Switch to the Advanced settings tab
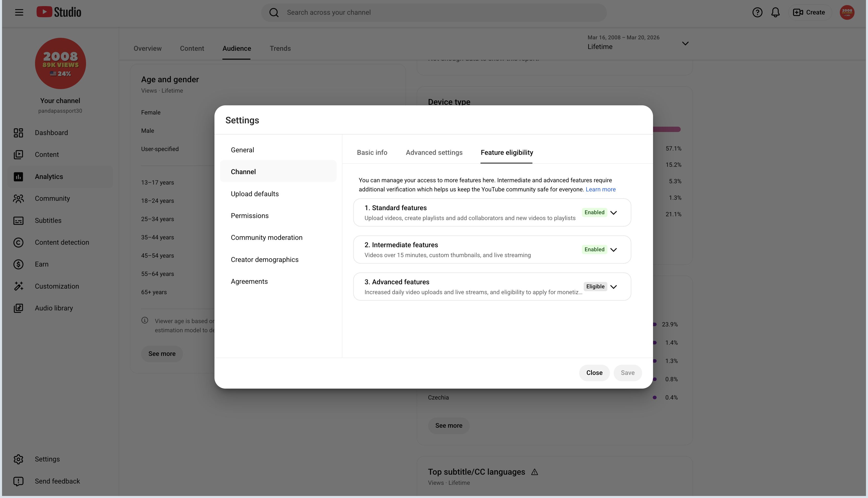Image resolution: width=868 pixels, height=498 pixels. tap(434, 153)
